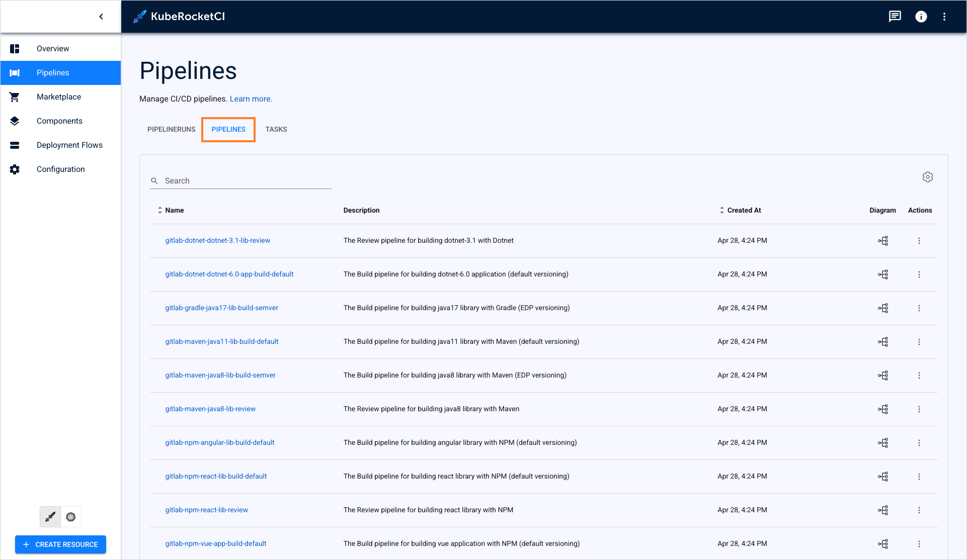967x560 pixels.
Task: Open the kebab menu in the header
Action: [945, 16]
